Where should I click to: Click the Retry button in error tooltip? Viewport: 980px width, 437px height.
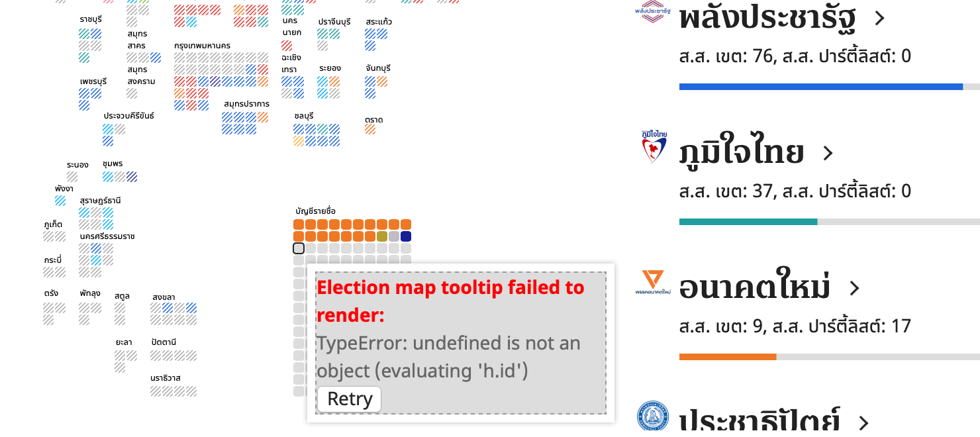349,399
